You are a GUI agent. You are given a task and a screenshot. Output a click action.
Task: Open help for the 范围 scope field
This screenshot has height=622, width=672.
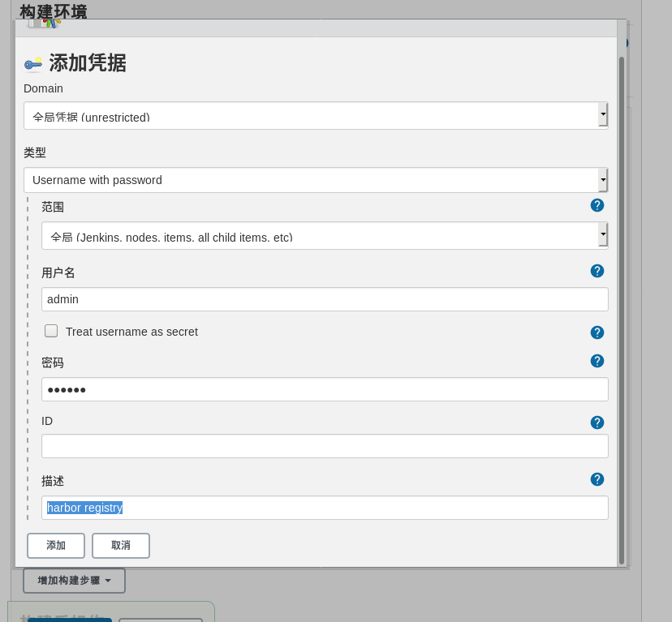(x=597, y=206)
